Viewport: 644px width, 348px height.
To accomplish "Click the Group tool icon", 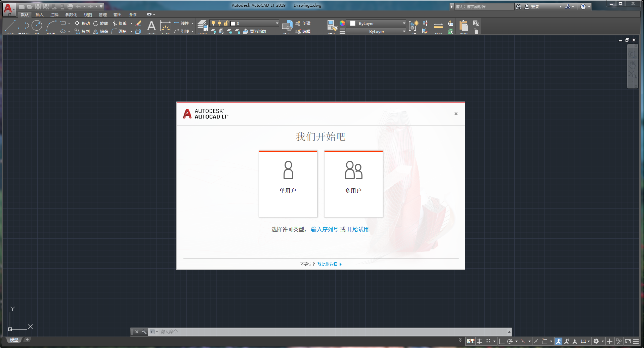I will [414, 26].
